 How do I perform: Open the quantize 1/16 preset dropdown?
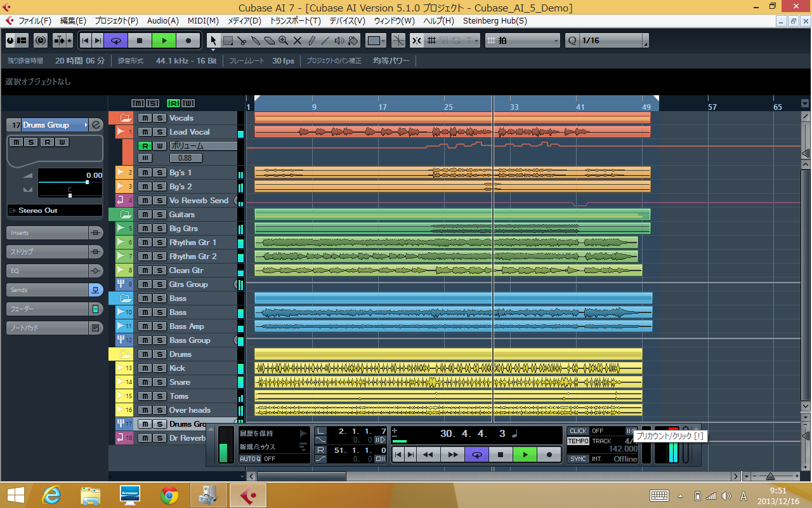(x=645, y=42)
